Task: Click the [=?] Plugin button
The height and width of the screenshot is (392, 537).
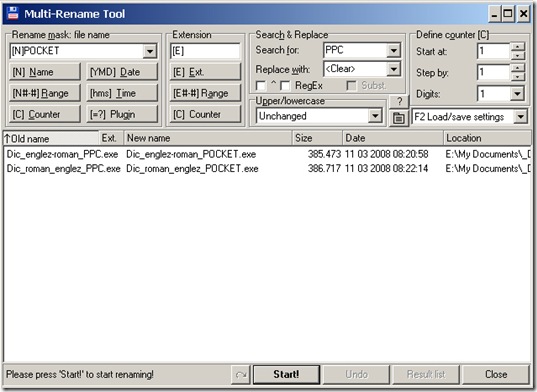Action: coord(122,114)
